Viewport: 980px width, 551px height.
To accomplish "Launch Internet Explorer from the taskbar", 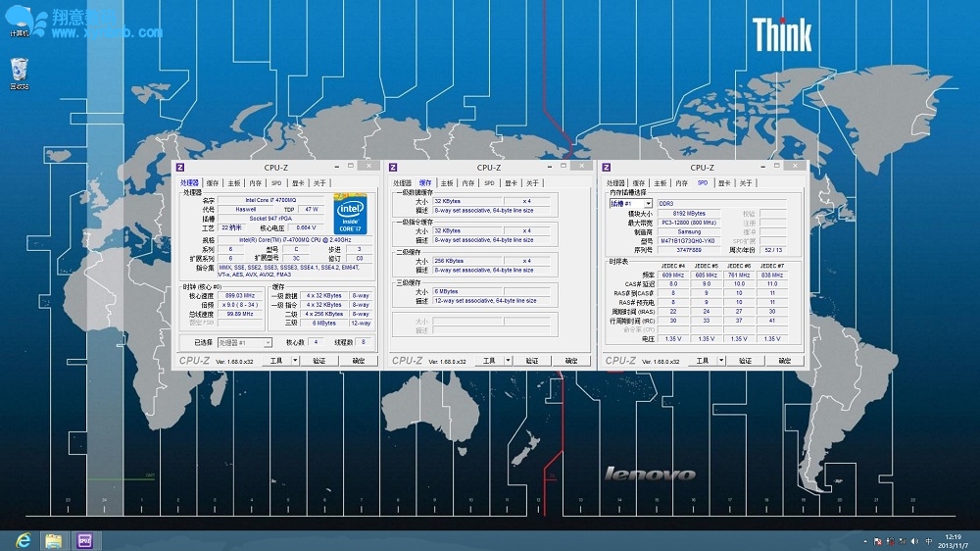I will 24,541.
